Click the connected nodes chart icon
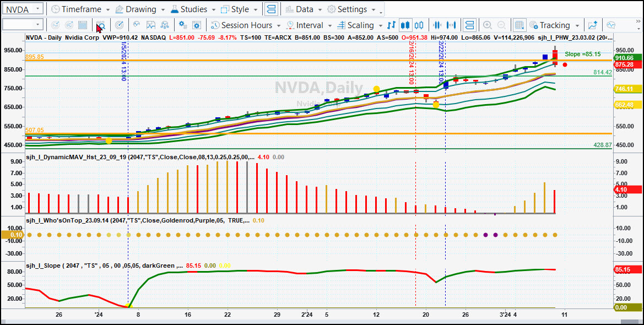 (x=165, y=25)
